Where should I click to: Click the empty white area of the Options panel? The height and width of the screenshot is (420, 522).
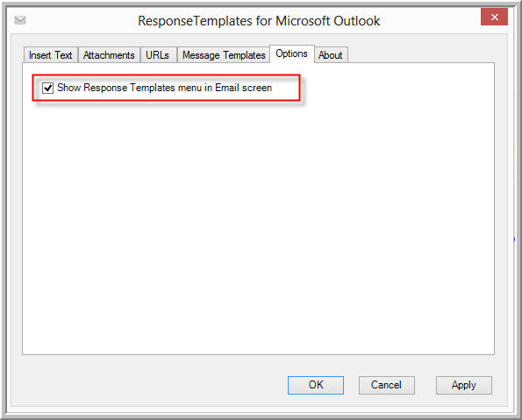[258, 226]
